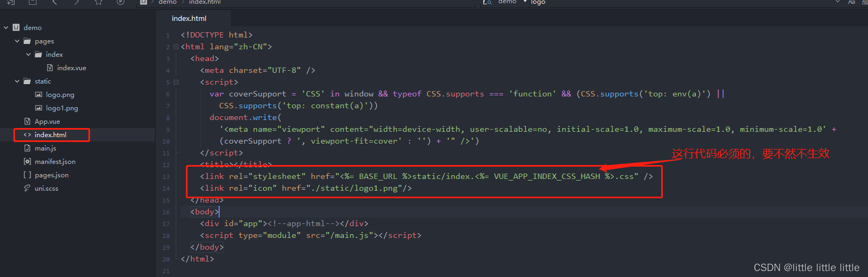Click line number 21 in the gutter
The width and height of the screenshot is (868, 277).
click(x=166, y=271)
